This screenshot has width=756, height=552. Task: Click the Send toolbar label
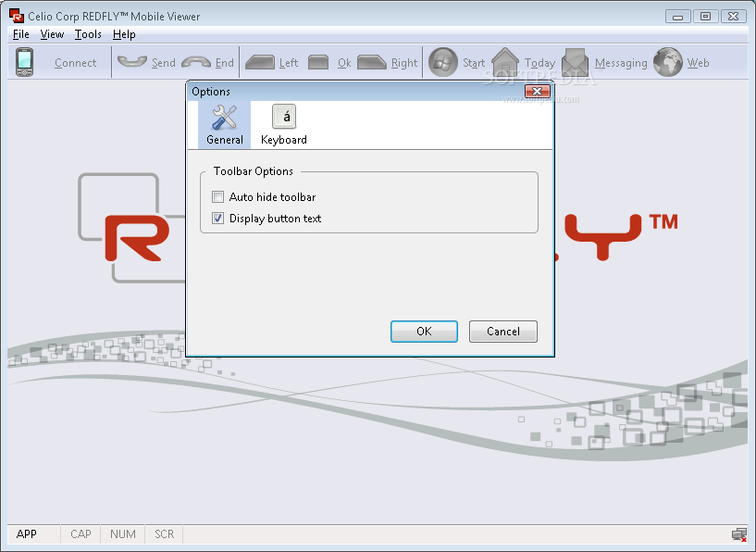click(x=164, y=63)
